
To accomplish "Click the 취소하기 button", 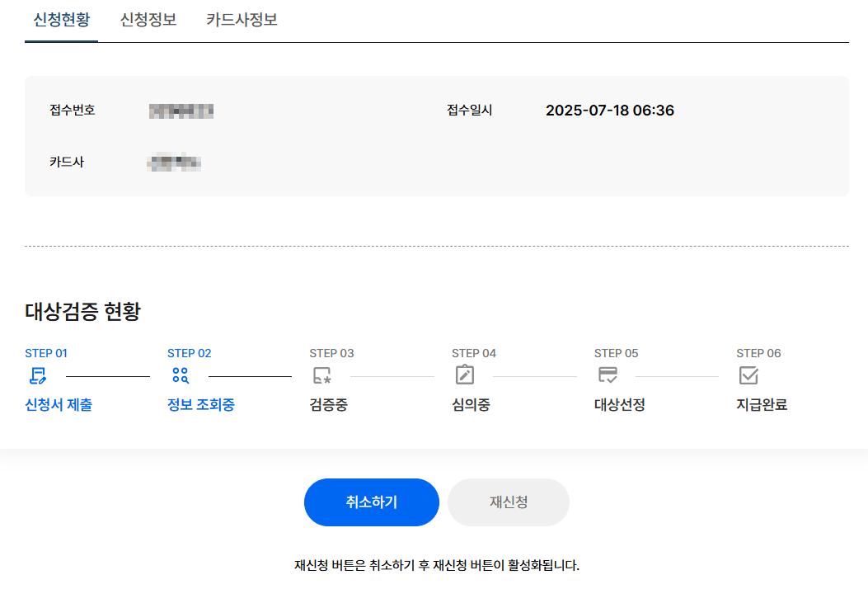I will click(371, 502).
